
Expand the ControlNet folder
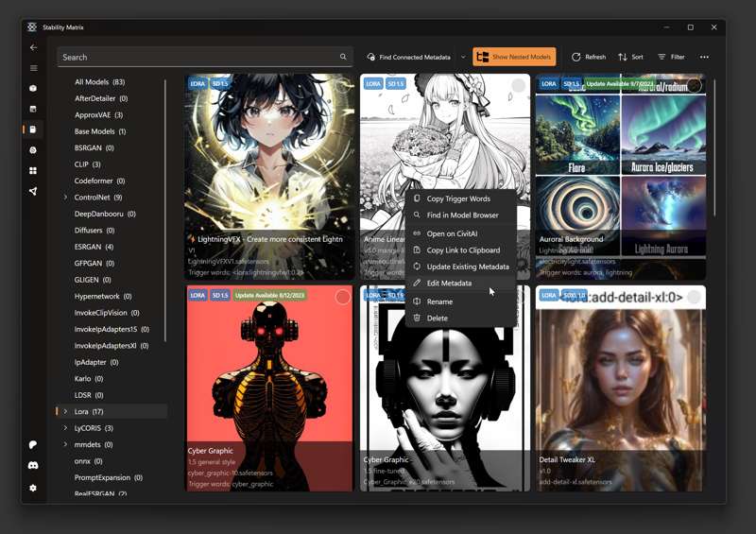click(65, 198)
